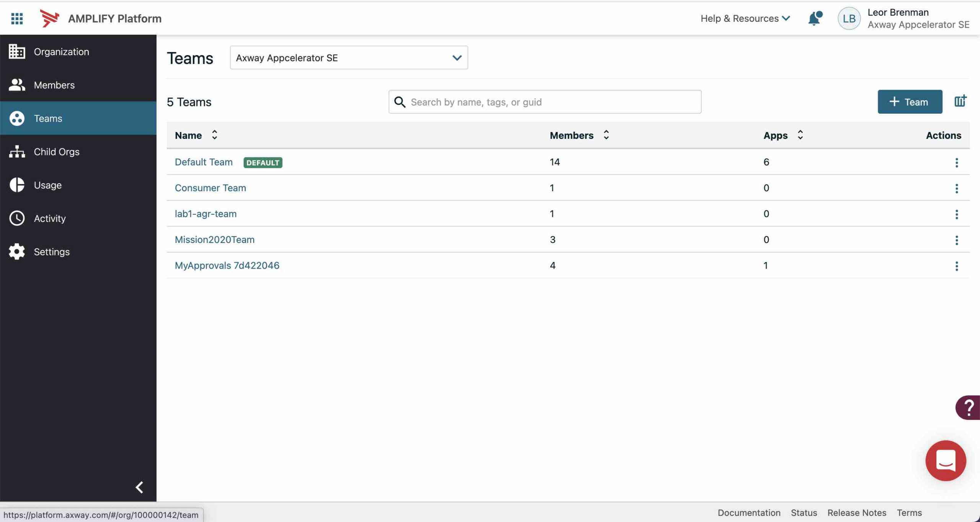
Task: Open the Usage section
Action: point(78,185)
